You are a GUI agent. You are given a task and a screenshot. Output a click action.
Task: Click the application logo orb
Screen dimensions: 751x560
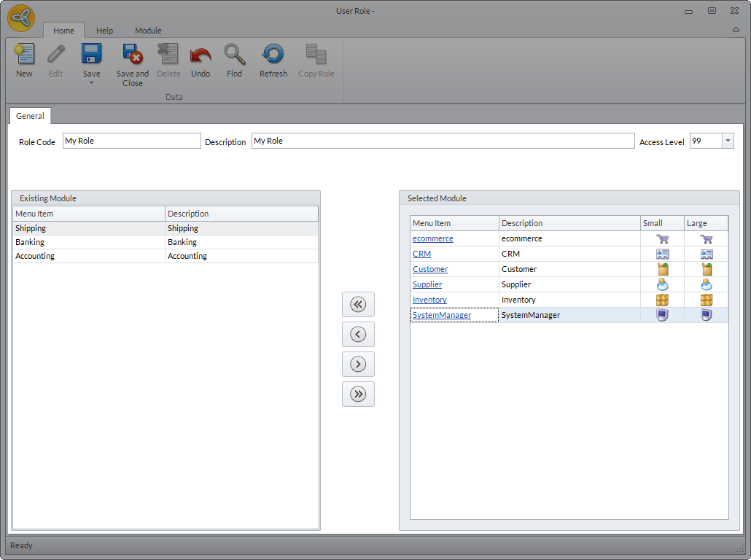pyautogui.click(x=21, y=18)
